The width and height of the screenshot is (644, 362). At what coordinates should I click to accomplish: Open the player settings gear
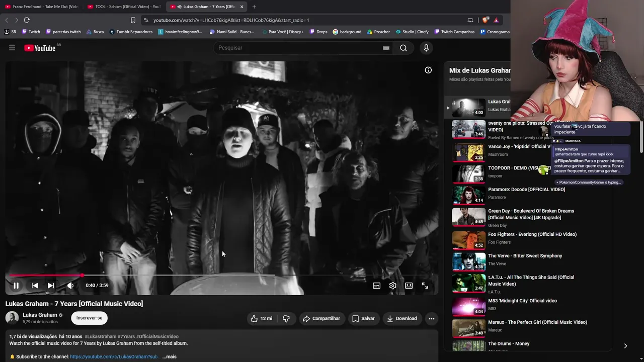pyautogui.click(x=393, y=286)
